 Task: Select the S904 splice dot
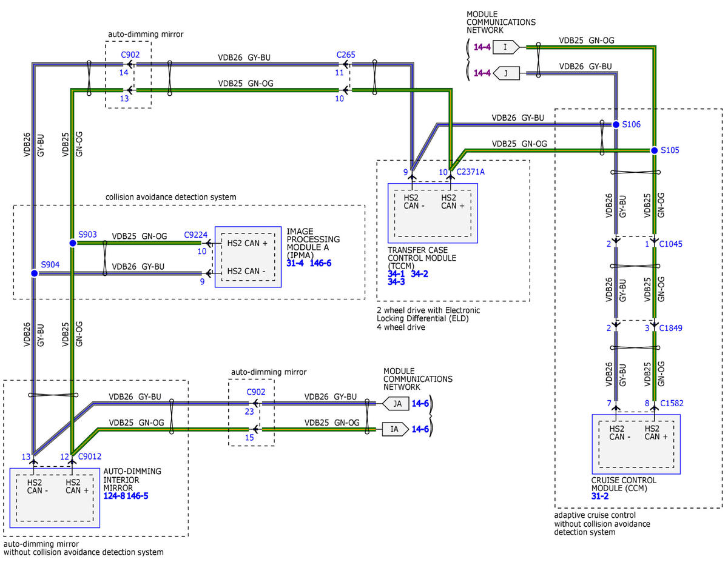pyautogui.click(x=34, y=273)
